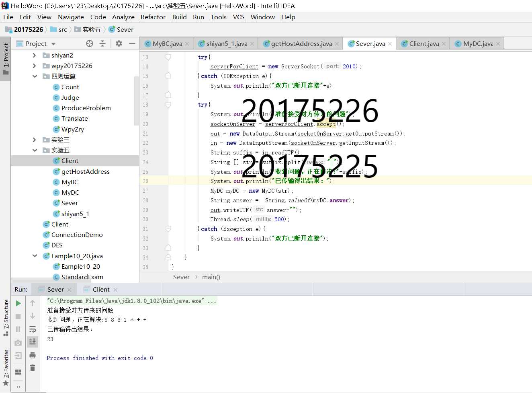Collapse the Eample10_20.java node
The image size is (532, 393).
(x=35, y=256)
